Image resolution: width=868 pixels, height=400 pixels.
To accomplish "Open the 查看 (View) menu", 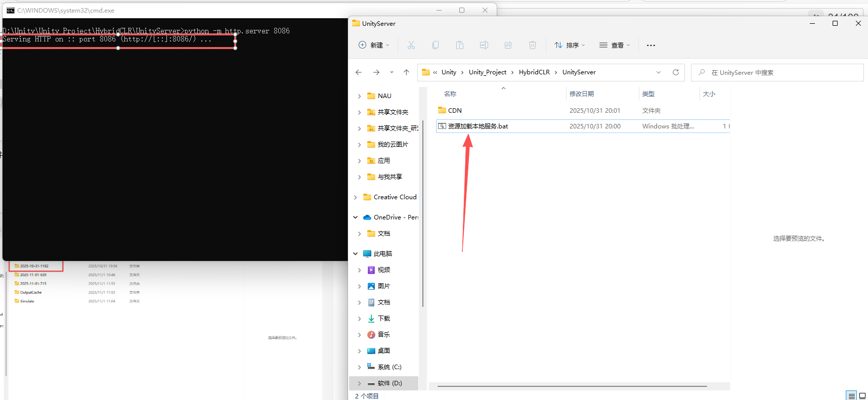I will 615,45.
